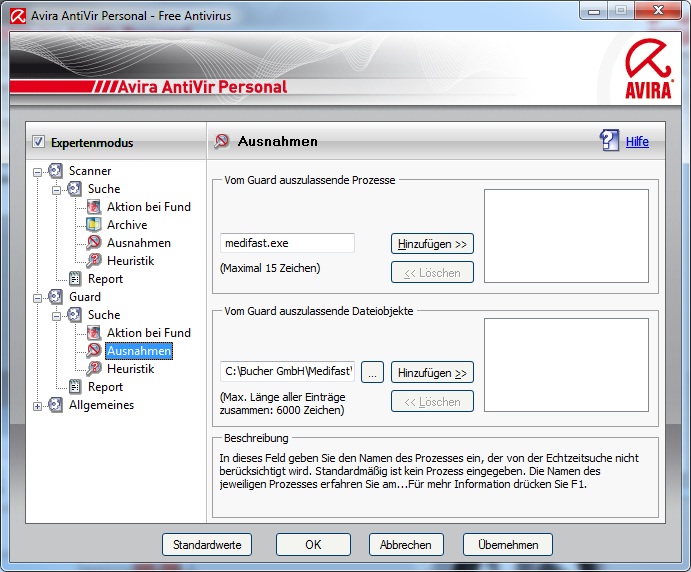Click the Allgemeines node icon
691x572 pixels.
pos(56,405)
